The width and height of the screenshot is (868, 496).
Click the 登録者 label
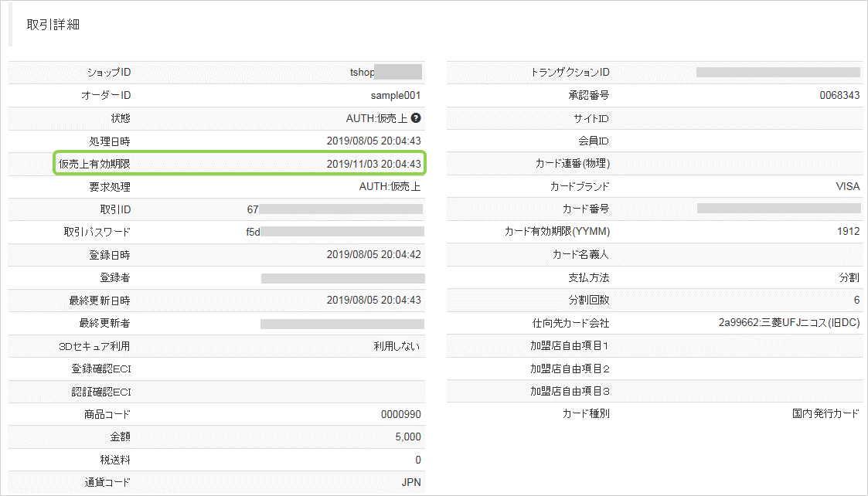pyautogui.click(x=115, y=277)
